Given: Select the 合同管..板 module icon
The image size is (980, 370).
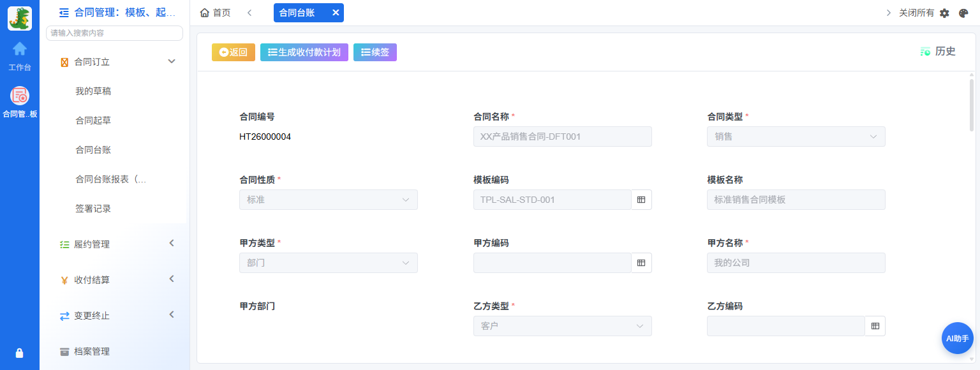Looking at the screenshot, I should (x=20, y=96).
